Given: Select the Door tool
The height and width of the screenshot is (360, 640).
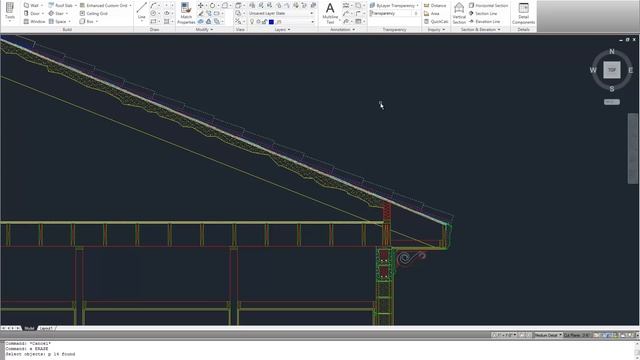Looking at the screenshot, I should [32, 13].
